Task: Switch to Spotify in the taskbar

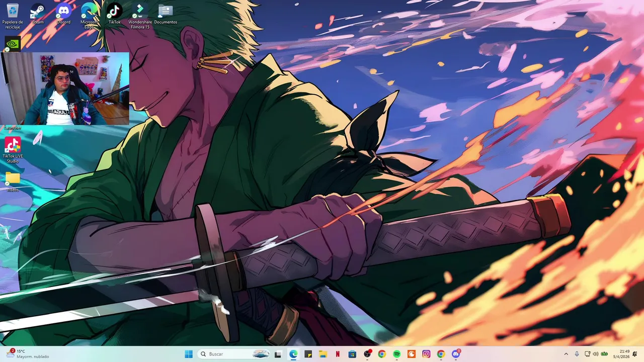Action: coord(396,354)
